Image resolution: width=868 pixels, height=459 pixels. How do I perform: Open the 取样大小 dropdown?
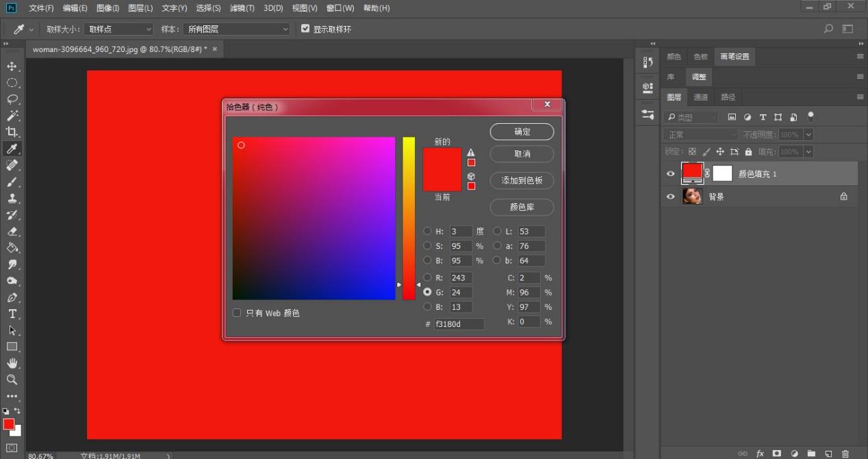tap(119, 29)
